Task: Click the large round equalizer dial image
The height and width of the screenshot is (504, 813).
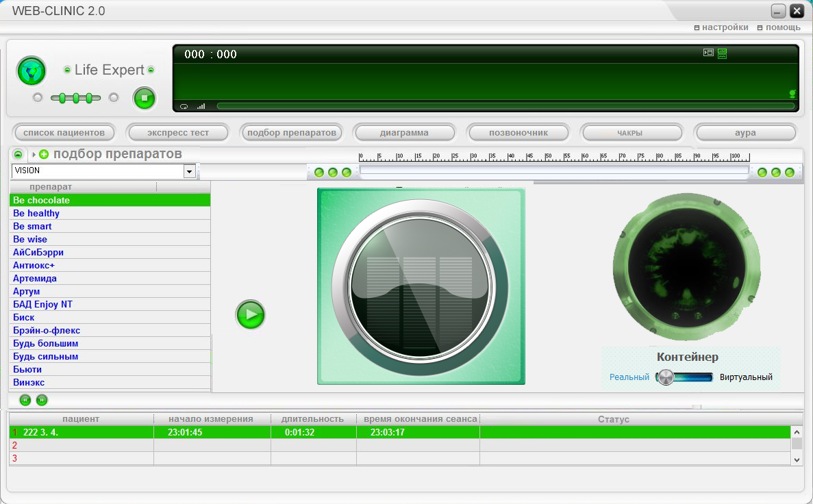Action: [x=421, y=287]
